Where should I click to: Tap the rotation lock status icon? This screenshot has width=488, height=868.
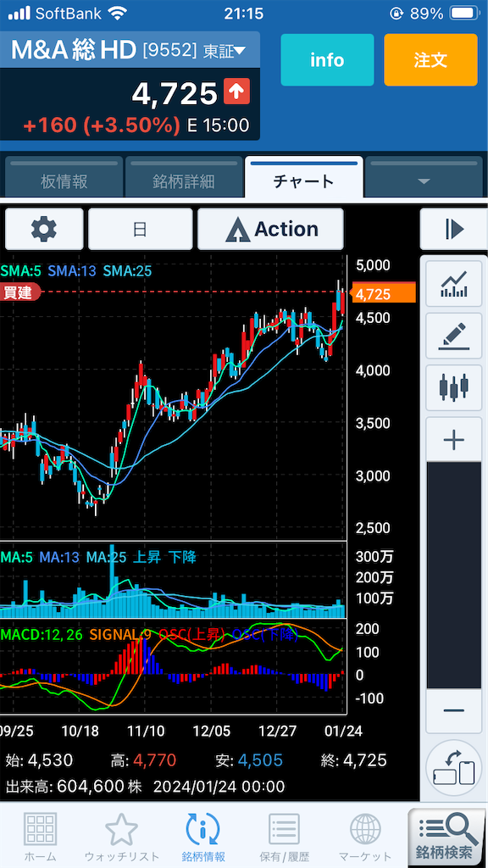pos(396,14)
